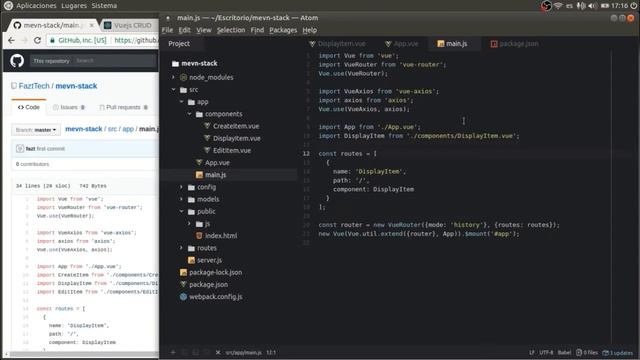Screen dimensions: 640x360
Task: Select the Project panel tab in Atom
Action: [x=179, y=44]
